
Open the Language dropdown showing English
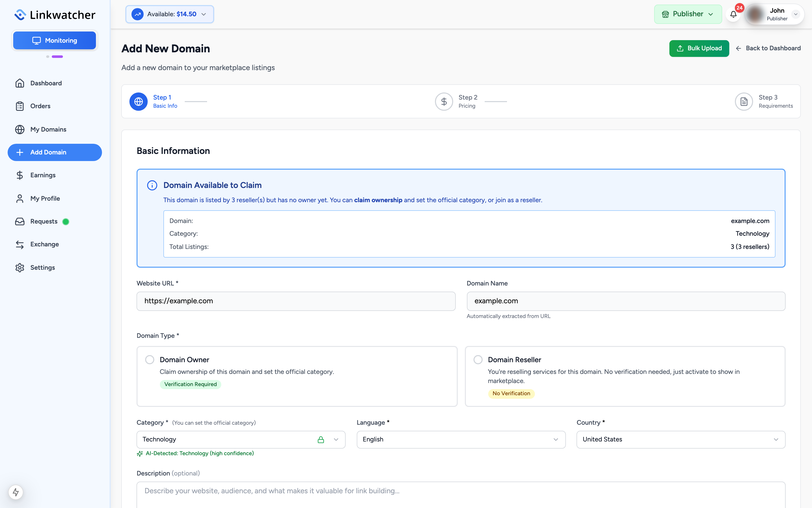(461, 439)
